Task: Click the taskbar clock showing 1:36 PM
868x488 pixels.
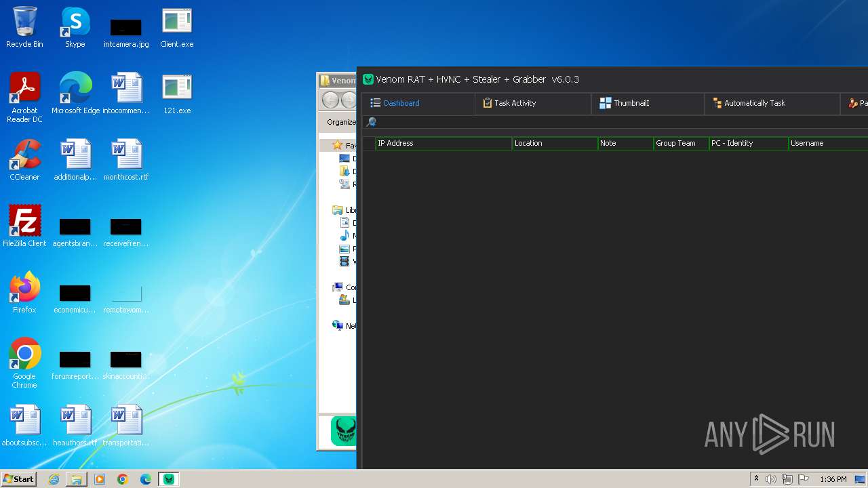Action: [833, 479]
